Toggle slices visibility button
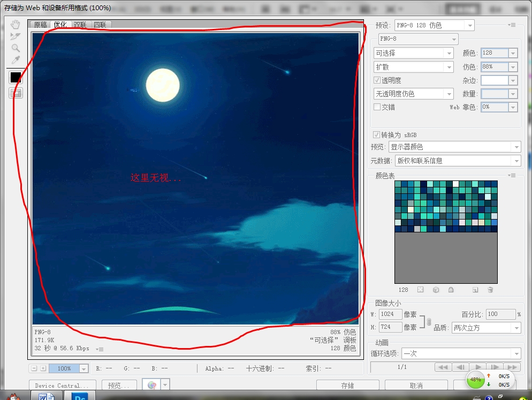The height and width of the screenshot is (400, 532). coord(16,93)
